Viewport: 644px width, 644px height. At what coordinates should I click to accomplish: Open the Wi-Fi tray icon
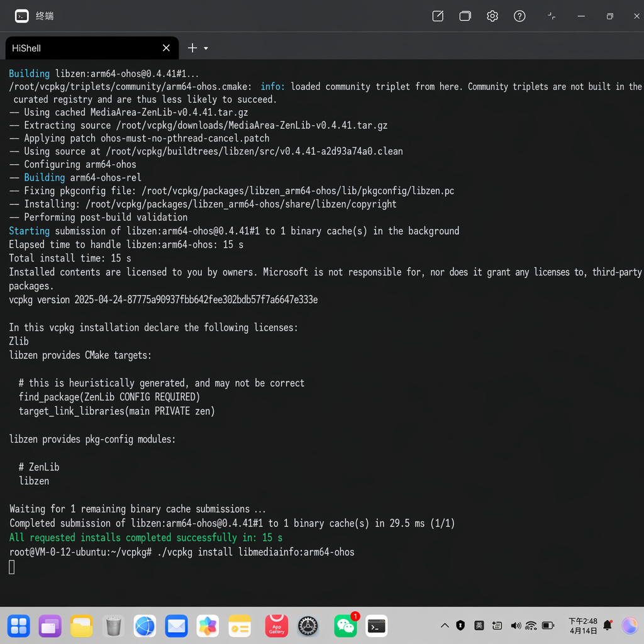(531, 626)
